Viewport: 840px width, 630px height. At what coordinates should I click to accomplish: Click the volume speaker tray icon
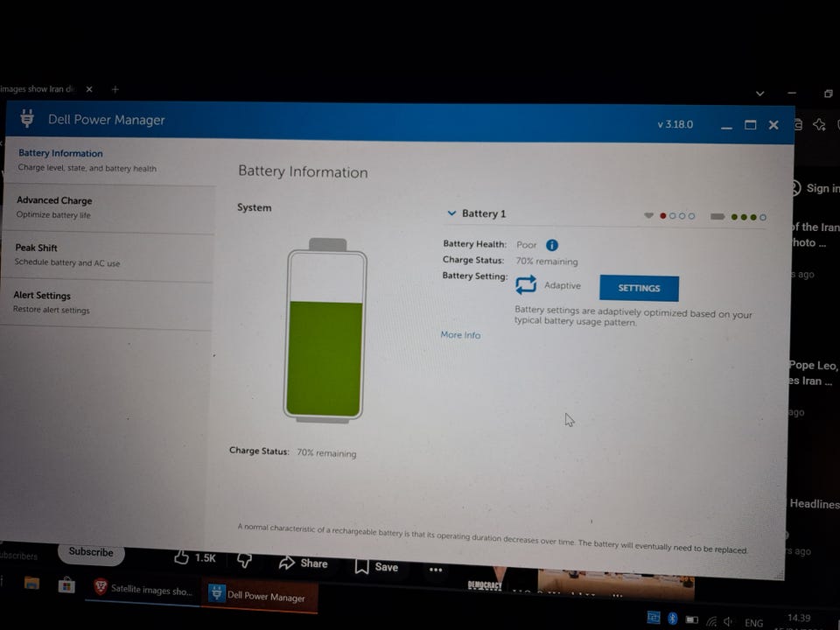[x=728, y=622]
